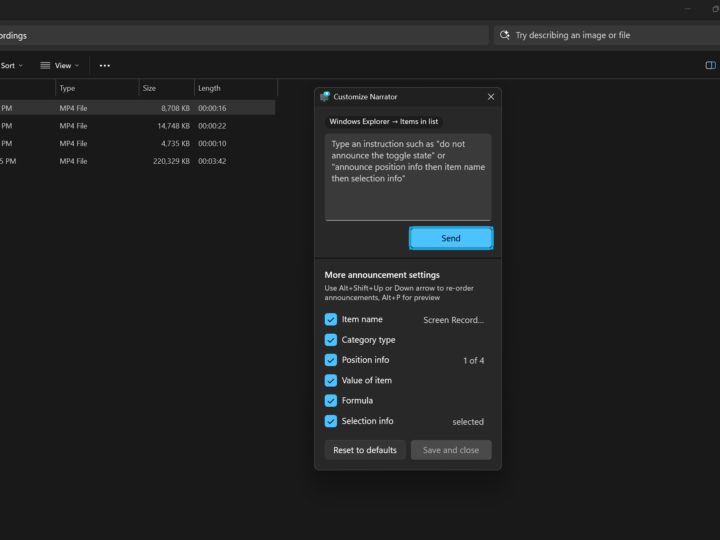Toggle the details pane icon
720x540 pixels.
[711, 65]
